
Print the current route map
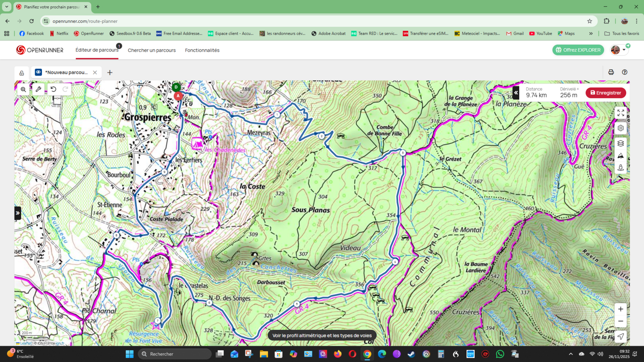click(611, 72)
